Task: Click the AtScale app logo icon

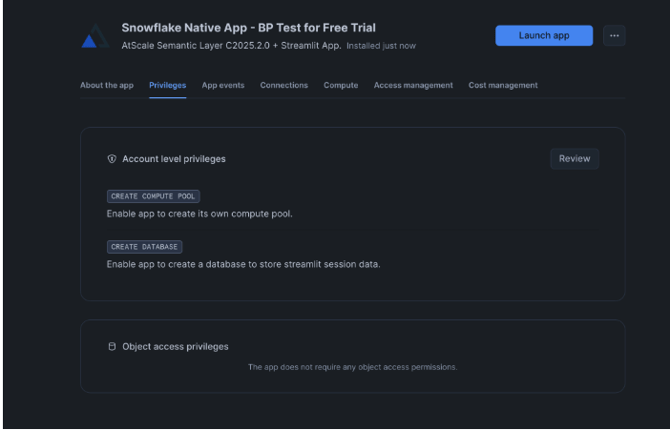Action: click(96, 36)
